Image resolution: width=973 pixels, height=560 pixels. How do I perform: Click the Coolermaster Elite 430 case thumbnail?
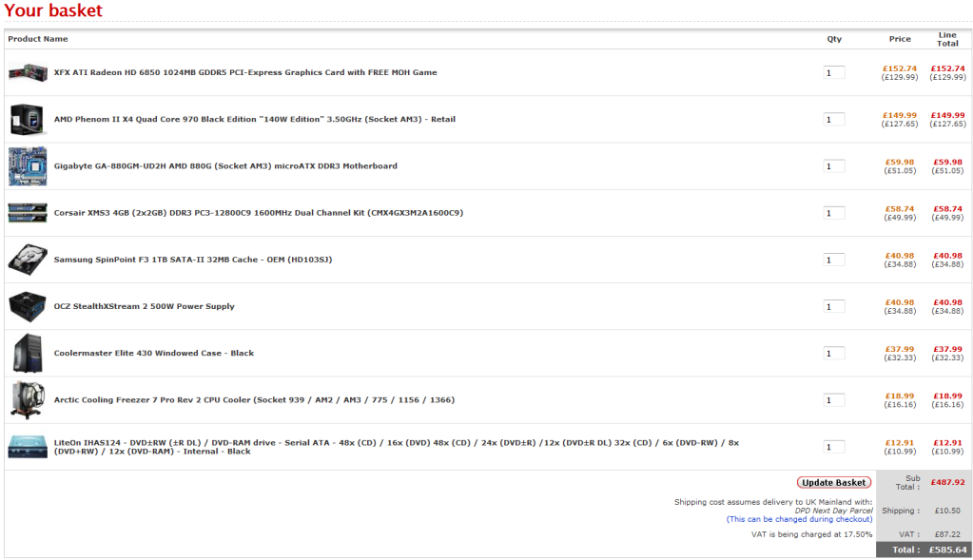tap(28, 353)
